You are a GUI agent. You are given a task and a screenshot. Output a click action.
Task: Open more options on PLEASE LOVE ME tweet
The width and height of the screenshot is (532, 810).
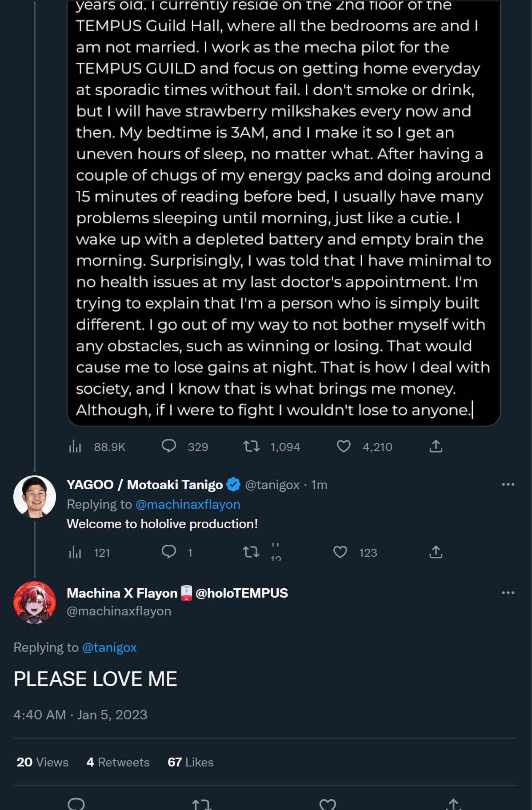tap(508, 593)
